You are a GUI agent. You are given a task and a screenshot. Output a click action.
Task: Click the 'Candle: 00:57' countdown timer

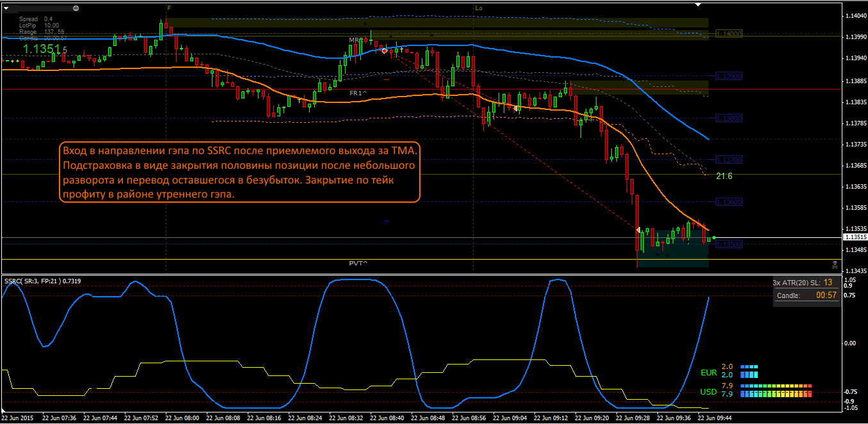point(807,295)
